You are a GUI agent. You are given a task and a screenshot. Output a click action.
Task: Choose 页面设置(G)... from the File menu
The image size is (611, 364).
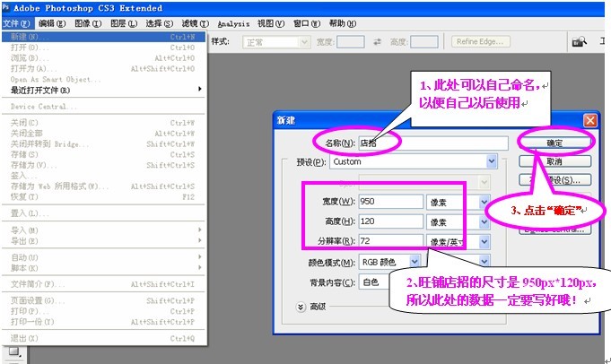click(104, 300)
